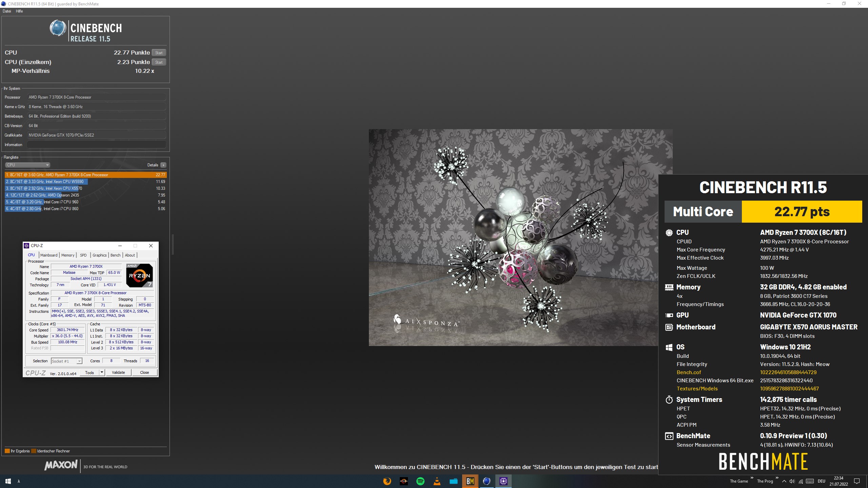
Task: Click the System Timers stopwatch icon
Action: (669, 400)
